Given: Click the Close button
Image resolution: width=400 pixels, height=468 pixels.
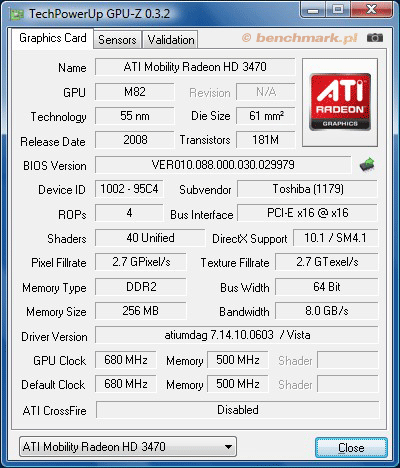Looking at the screenshot, I should pos(351,448).
